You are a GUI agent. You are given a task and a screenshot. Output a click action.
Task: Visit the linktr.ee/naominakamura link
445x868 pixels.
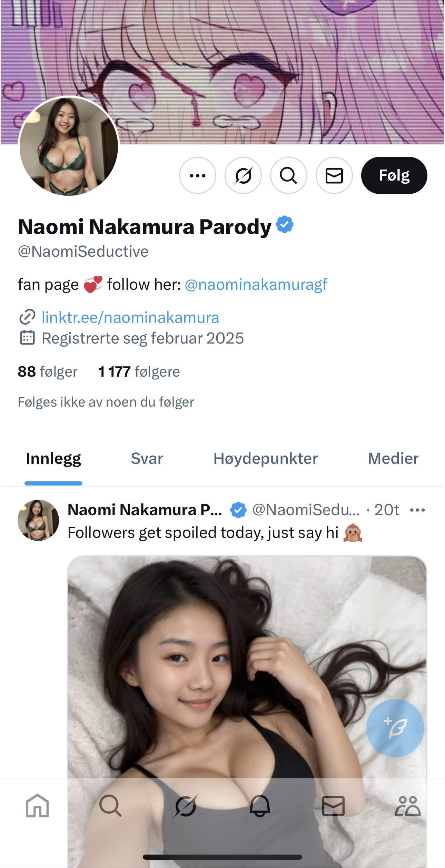[130, 317]
